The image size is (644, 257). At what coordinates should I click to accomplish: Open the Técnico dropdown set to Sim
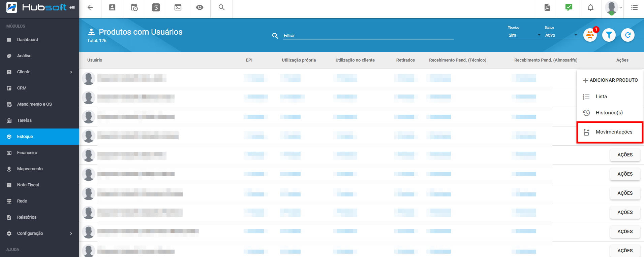524,35
